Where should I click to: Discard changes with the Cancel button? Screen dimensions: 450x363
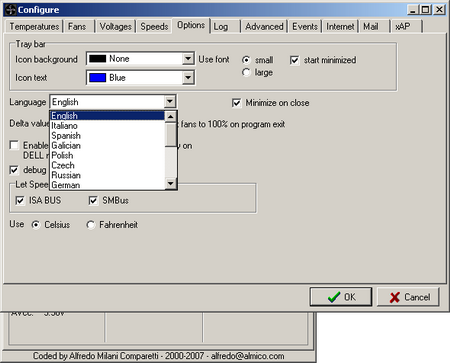point(408,297)
